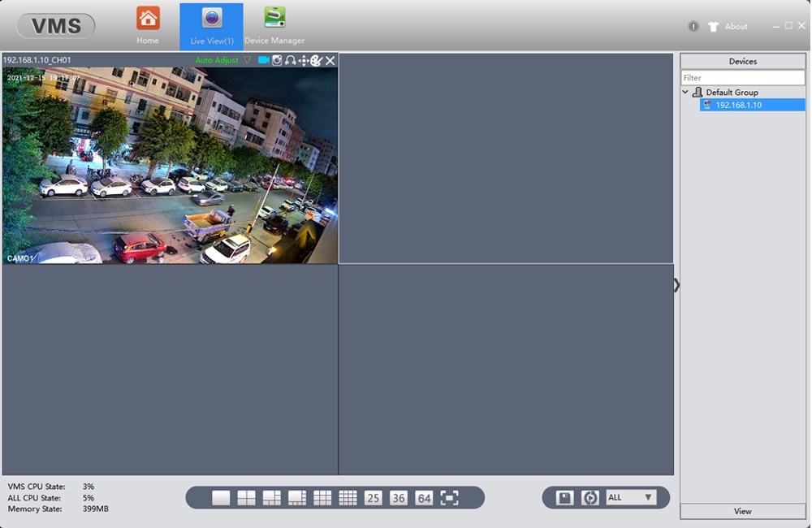The width and height of the screenshot is (812, 528).
Task: Select the 64-window layout button
Action: pos(424,498)
